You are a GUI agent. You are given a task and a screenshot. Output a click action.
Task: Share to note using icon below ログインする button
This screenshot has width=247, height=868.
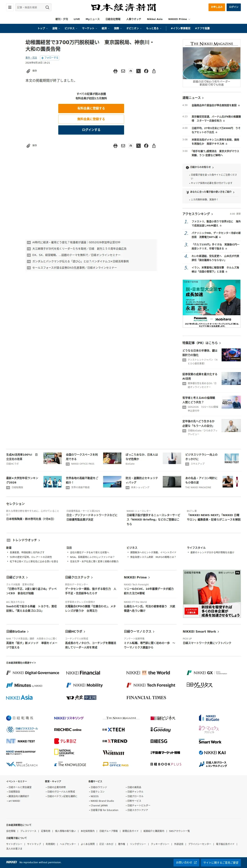coord(131,146)
